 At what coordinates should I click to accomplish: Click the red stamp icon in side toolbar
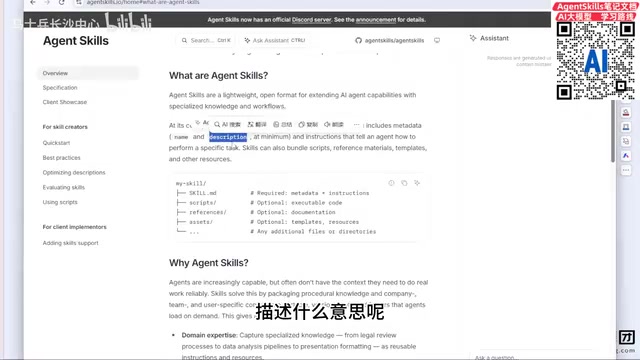click(626, 113)
